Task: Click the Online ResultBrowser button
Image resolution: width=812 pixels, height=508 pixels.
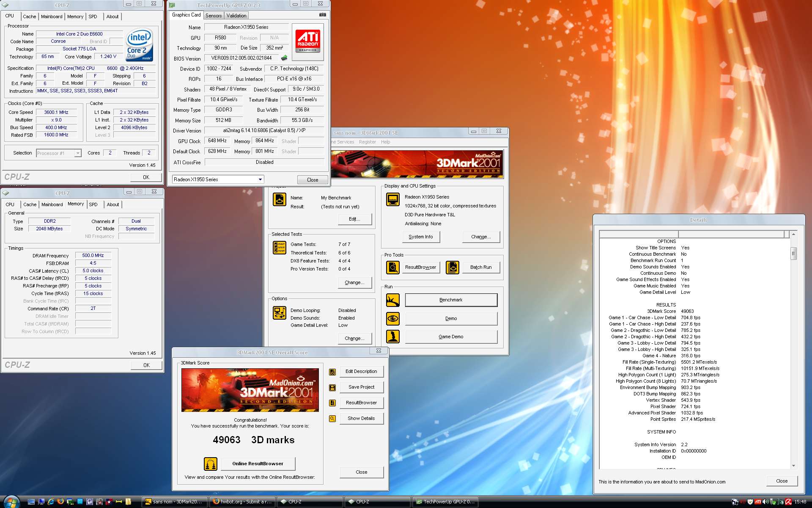Action: pyautogui.click(x=258, y=464)
